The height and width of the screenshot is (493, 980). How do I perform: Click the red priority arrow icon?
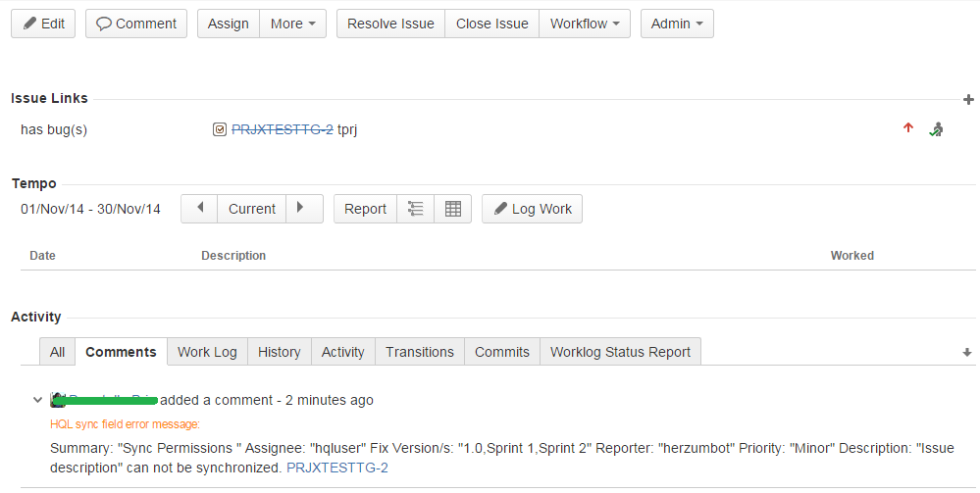coord(907,128)
